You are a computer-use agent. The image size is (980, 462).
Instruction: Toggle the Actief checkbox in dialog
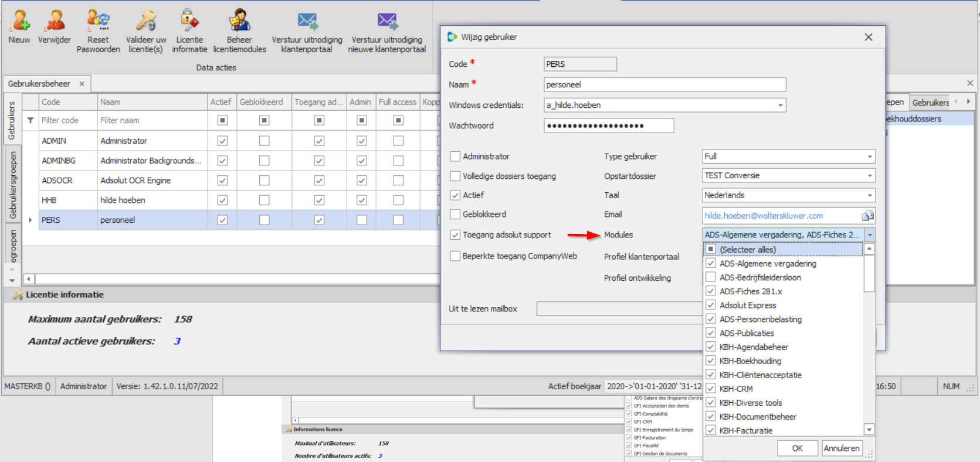[x=455, y=195]
